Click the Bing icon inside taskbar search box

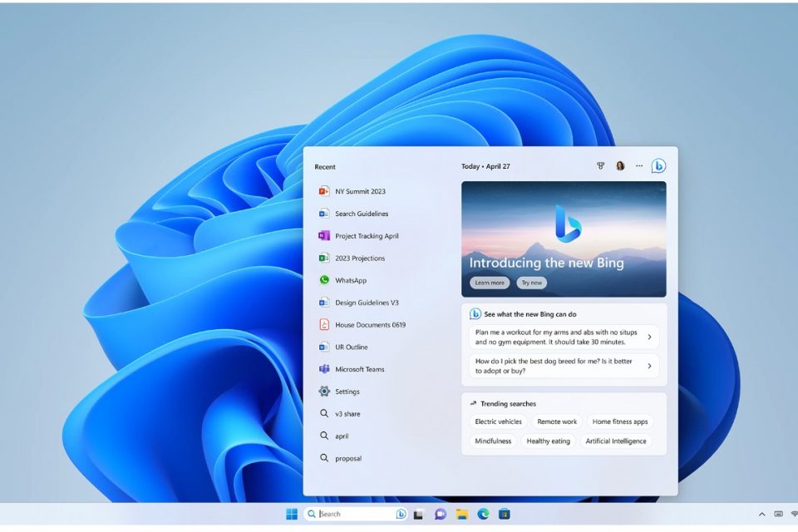coord(401,515)
